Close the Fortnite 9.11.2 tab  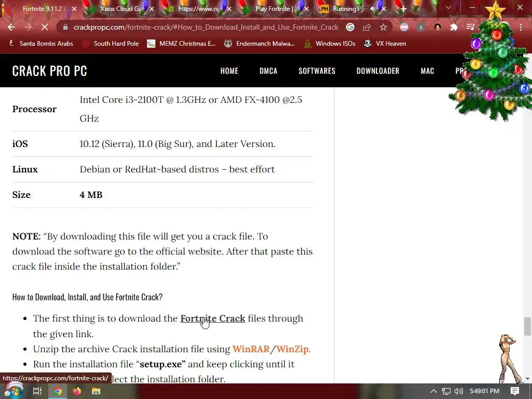(74, 9)
